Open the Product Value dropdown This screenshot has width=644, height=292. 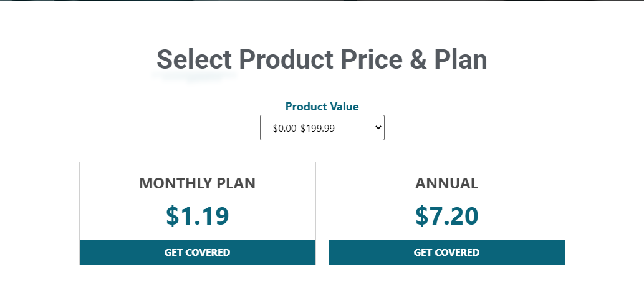coord(322,128)
